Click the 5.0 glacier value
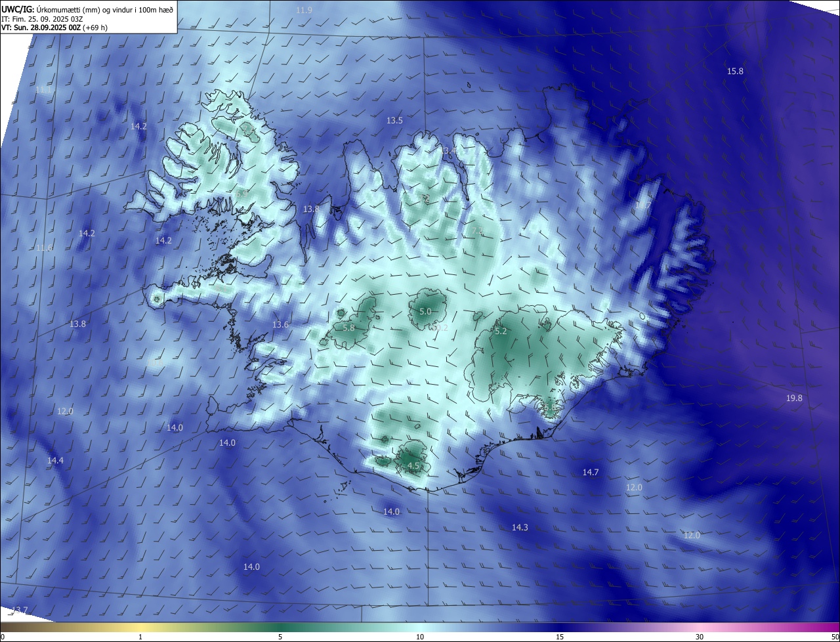This screenshot has width=840, height=642. tap(425, 311)
